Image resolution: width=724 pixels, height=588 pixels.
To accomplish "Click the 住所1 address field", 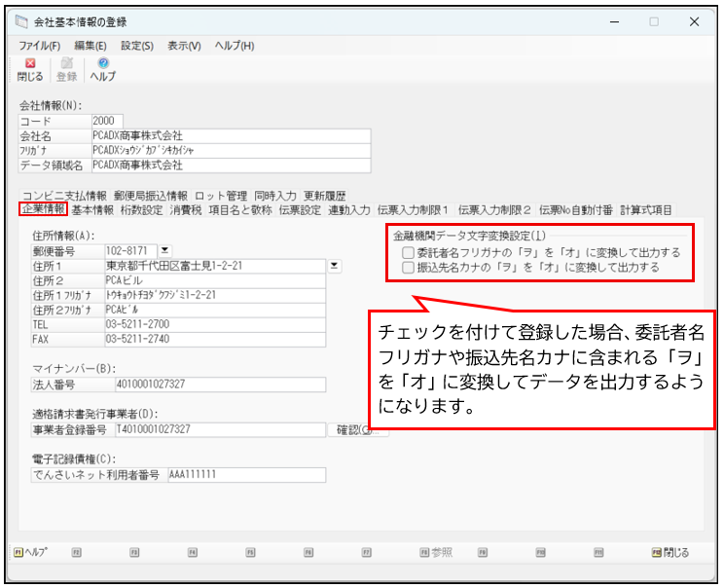I will point(215,266).
